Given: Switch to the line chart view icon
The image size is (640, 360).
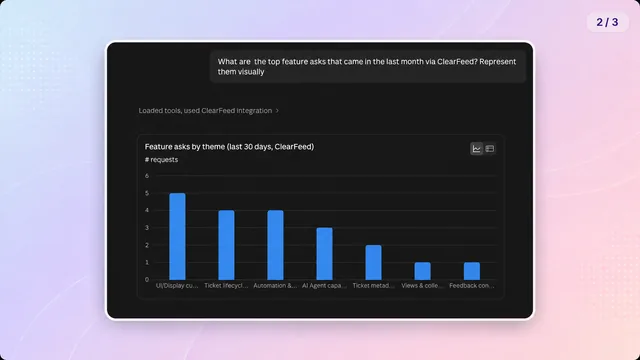Looking at the screenshot, I should [476, 149].
